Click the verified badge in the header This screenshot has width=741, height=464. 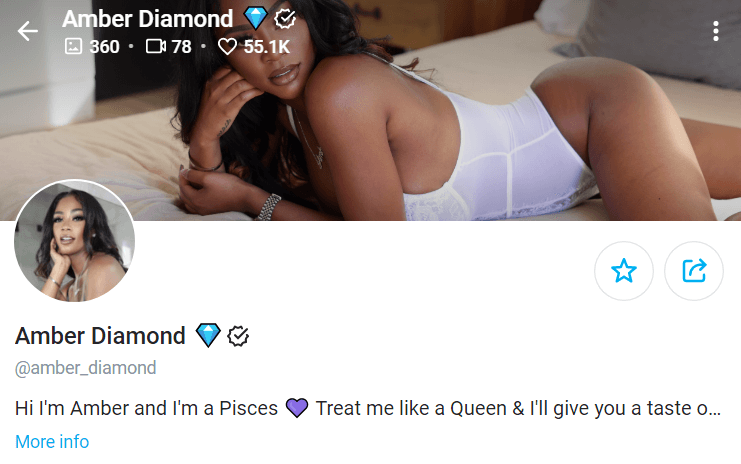coord(285,19)
